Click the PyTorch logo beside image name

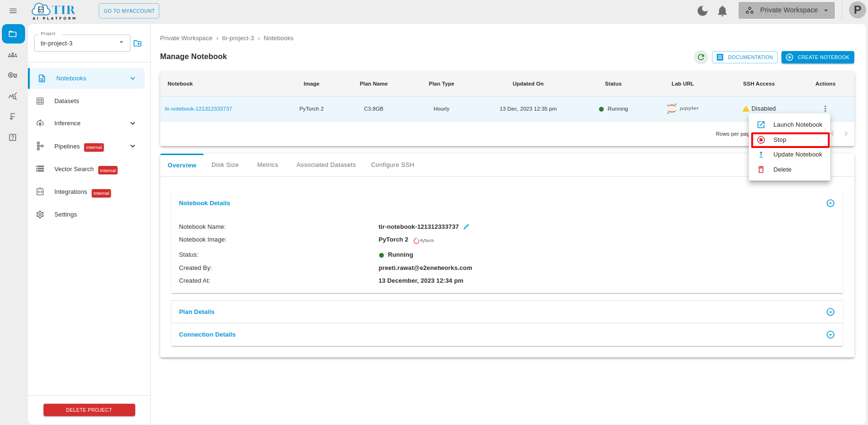coord(424,241)
